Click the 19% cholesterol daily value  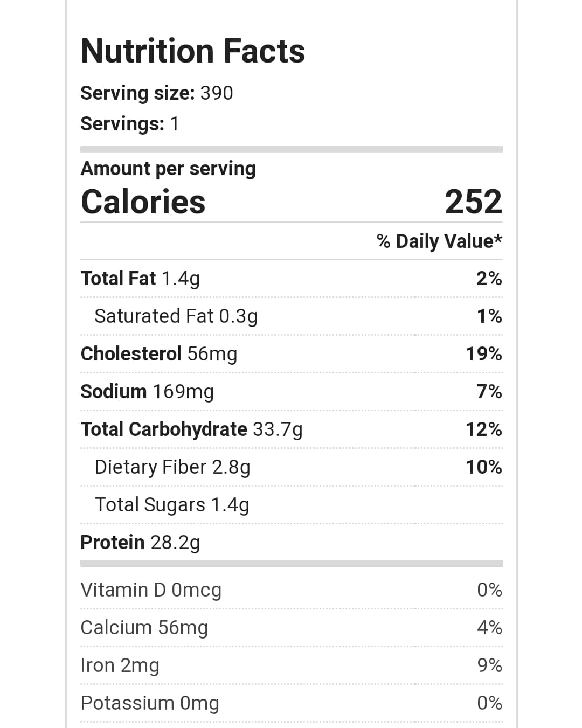[x=483, y=354]
